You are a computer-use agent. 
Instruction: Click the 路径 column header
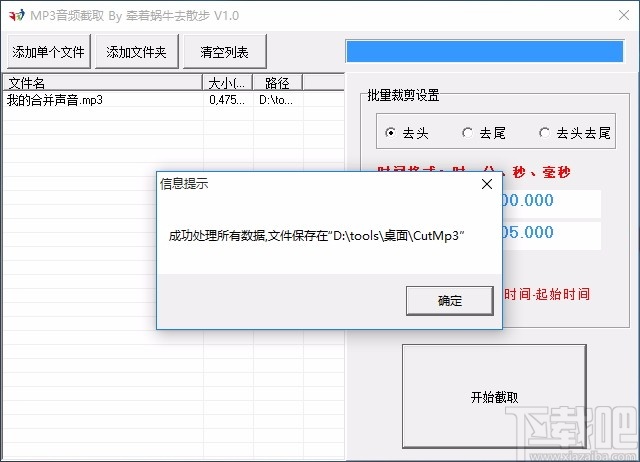coord(278,83)
